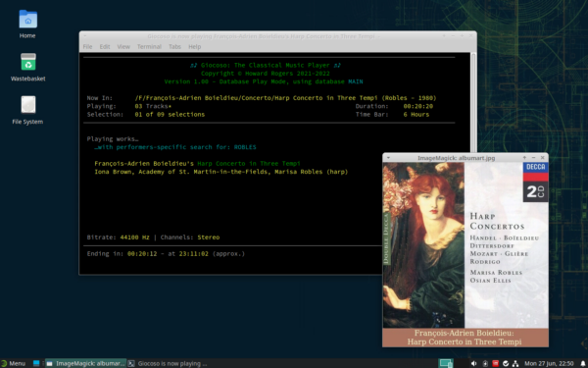Screen dimensions: 588x368
Task: Click the Time Bar value '6 Hours'
Action: pyautogui.click(x=416, y=115)
